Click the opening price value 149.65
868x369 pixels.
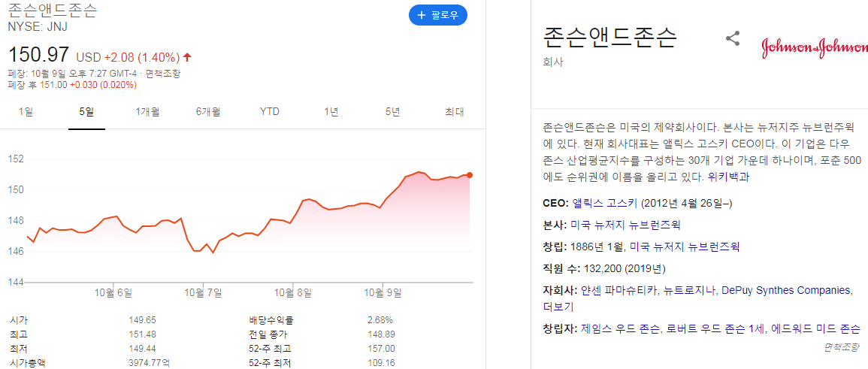(x=142, y=319)
